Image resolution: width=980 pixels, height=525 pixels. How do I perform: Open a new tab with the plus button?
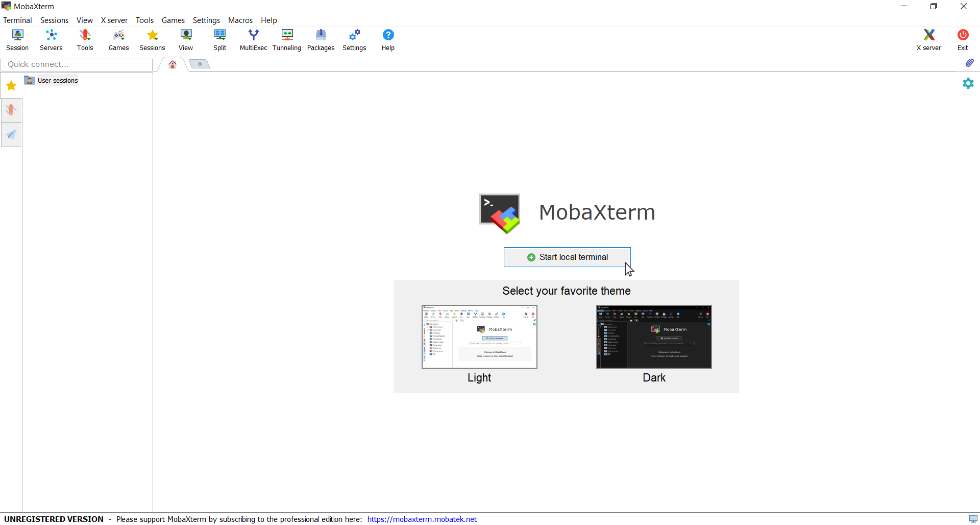click(x=199, y=63)
